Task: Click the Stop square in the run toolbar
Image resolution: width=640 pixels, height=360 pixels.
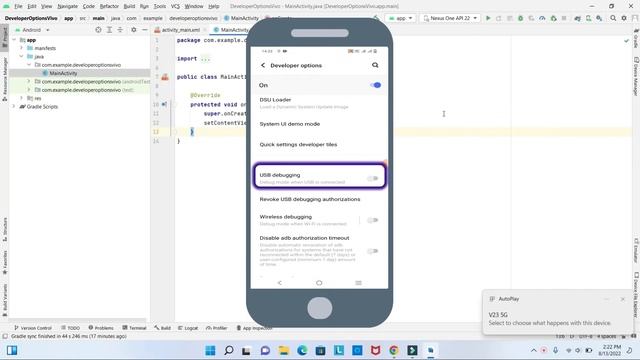Action: click(x=564, y=18)
